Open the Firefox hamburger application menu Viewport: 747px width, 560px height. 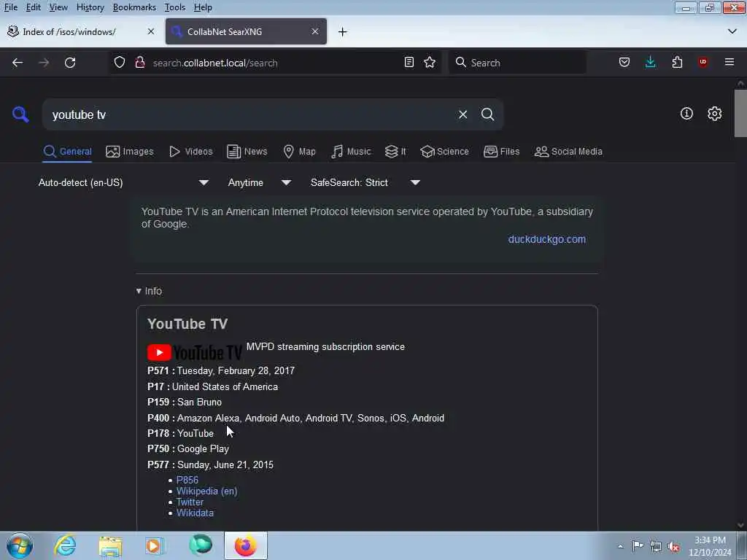729,63
